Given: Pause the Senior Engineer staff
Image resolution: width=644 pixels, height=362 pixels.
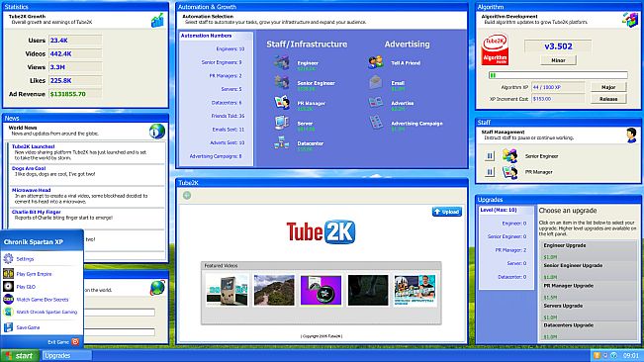Looking at the screenshot, I should pyautogui.click(x=489, y=156).
